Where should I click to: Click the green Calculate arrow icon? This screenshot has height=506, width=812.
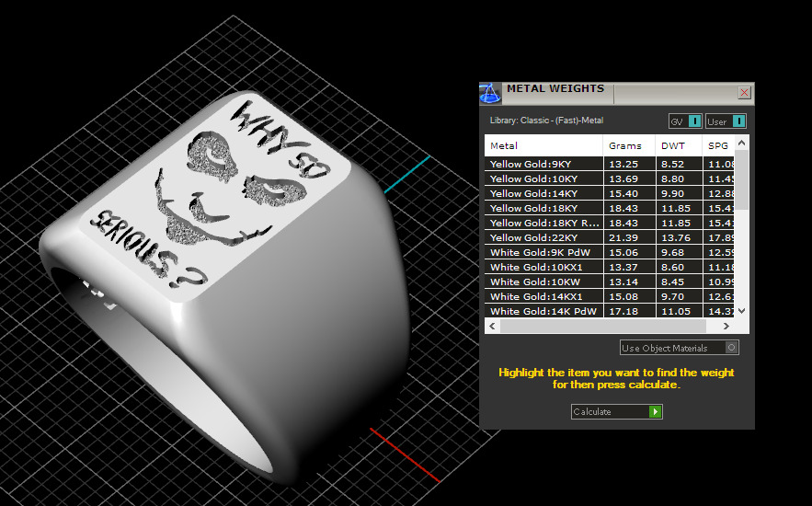click(655, 412)
